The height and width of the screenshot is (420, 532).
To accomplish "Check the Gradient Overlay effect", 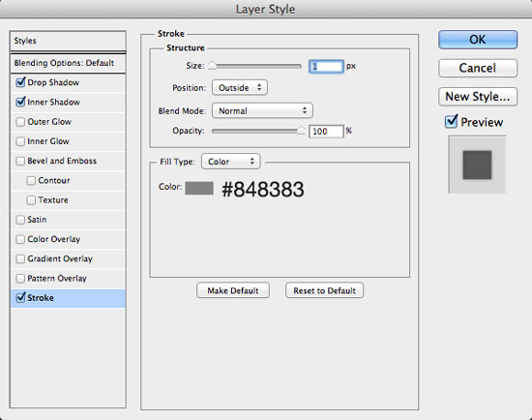I will click(20, 258).
